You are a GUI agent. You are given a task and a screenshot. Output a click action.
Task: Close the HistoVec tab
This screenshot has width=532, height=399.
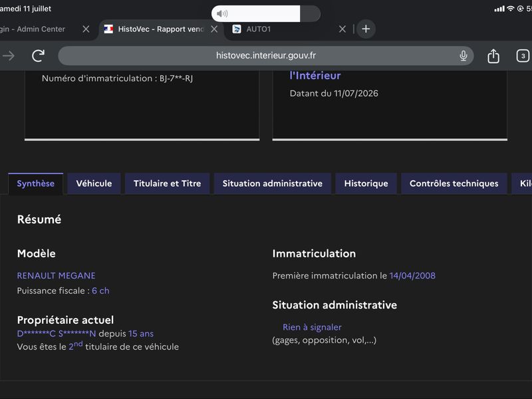pos(214,29)
